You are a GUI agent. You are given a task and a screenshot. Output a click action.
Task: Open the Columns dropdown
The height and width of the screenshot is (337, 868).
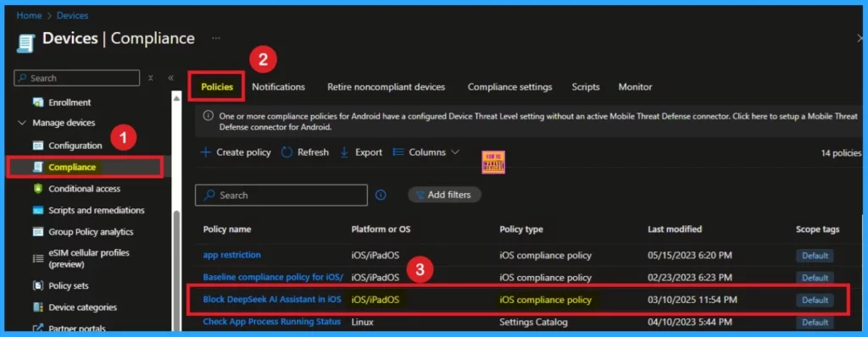[426, 152]
